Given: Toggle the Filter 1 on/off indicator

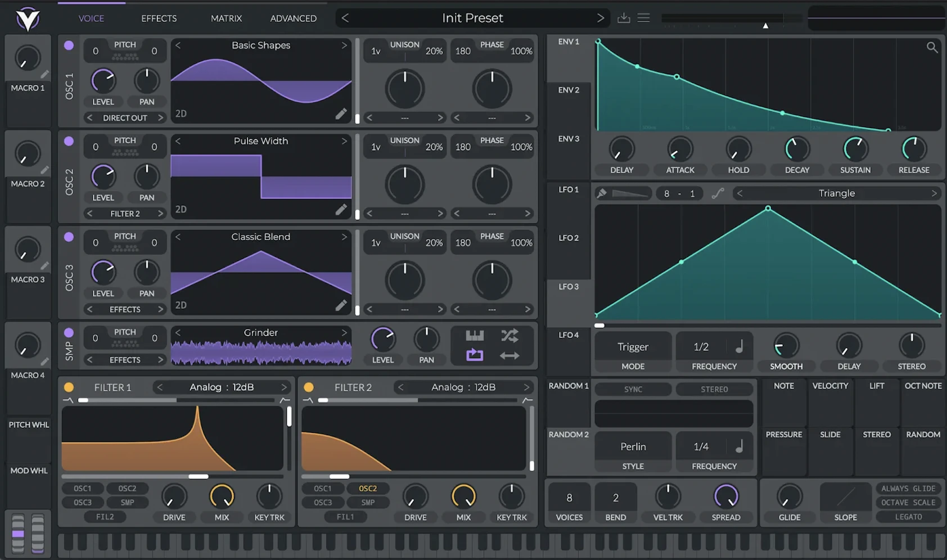Looking at the screenshot, I should pyautogui.click(x=69, y=387).
